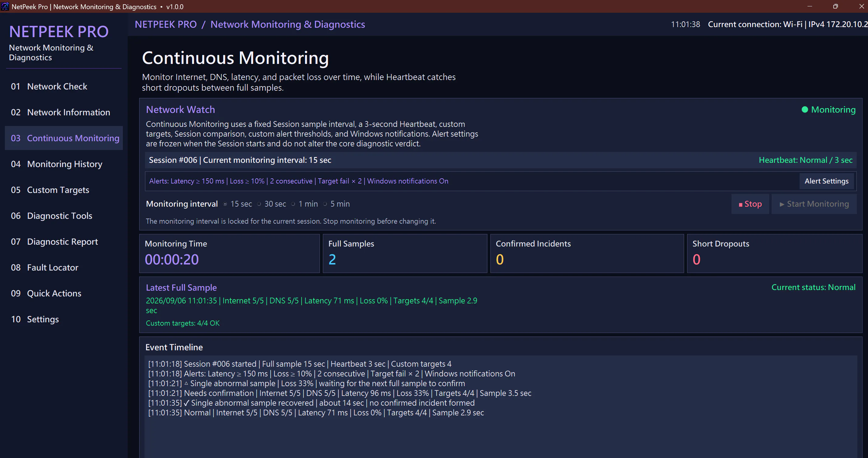Viewport: 868px width, 458px height.
Task: Minimize the NetPeek Pro window
Action: point(810,6)
